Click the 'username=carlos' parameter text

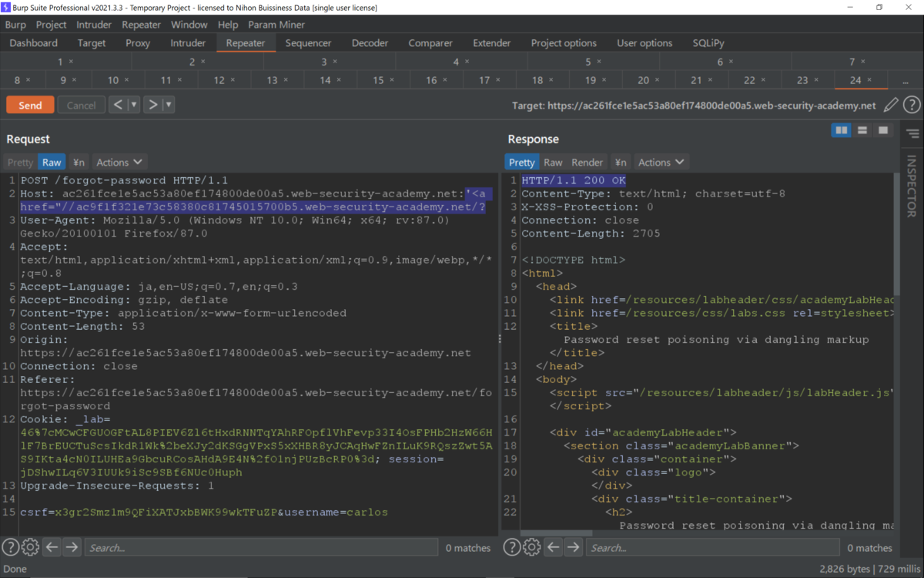pyautogui.click(x=335, y=512)
